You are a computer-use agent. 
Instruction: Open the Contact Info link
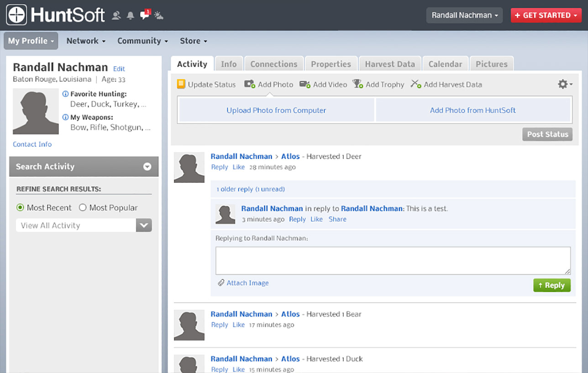tap(32, 144)
